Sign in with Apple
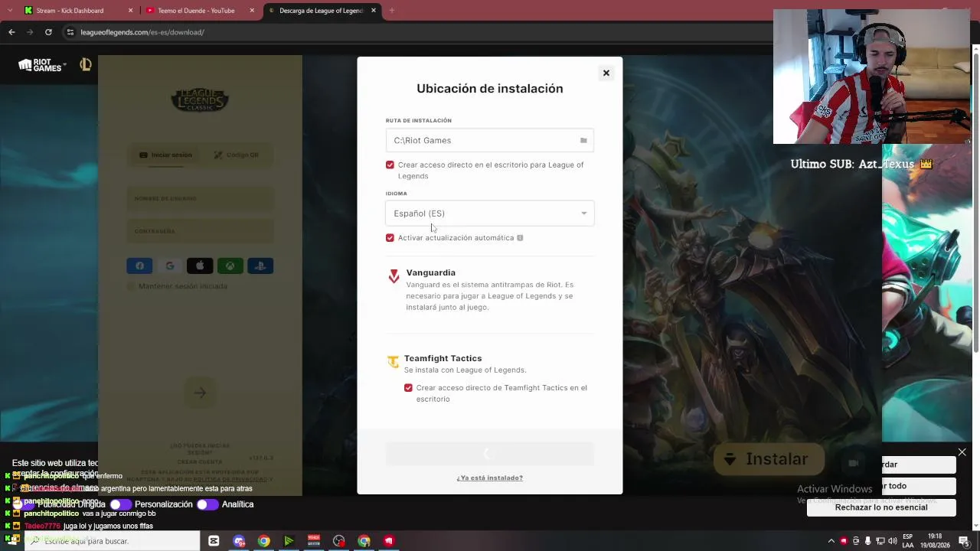Image resolution: width=980 pixels, height=551 pixels. (200, 266)
